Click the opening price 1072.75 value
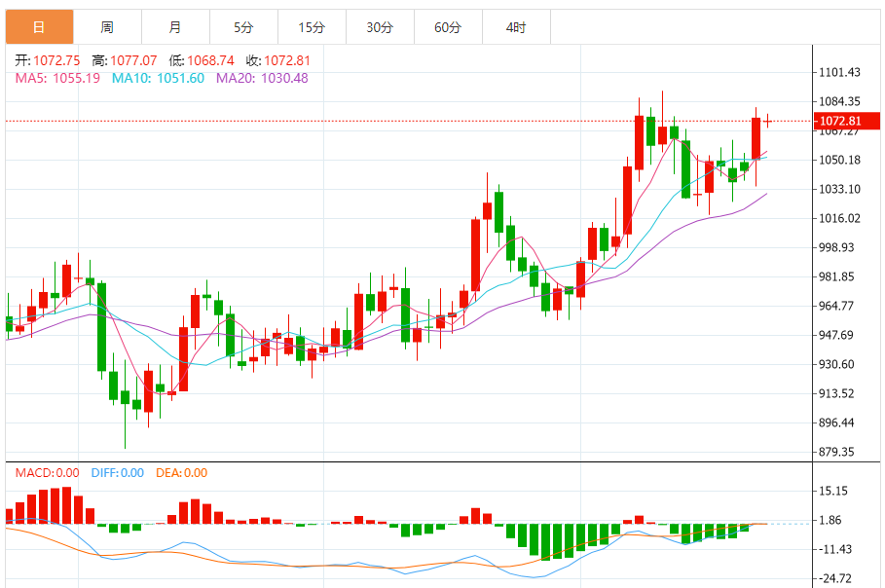Screen dimensions: 885x588 [x=56, y=60]
